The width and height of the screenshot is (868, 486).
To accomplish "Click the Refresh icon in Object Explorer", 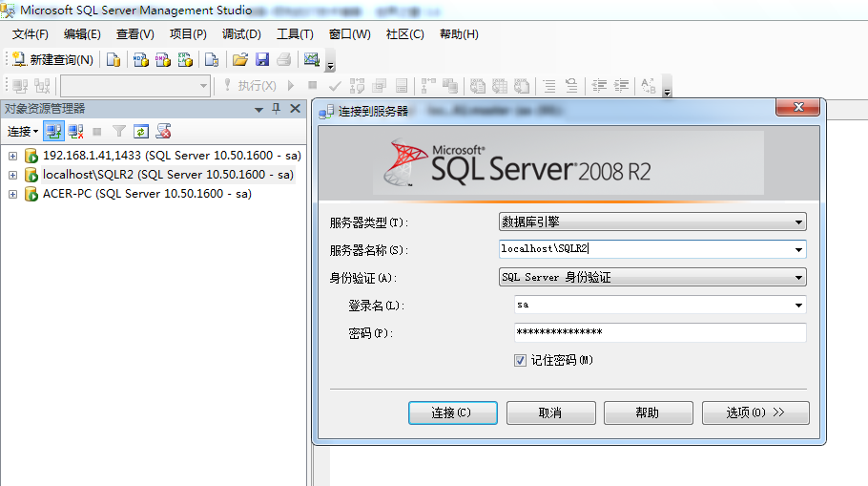I will pyautogui.click(x=140, y=132).
